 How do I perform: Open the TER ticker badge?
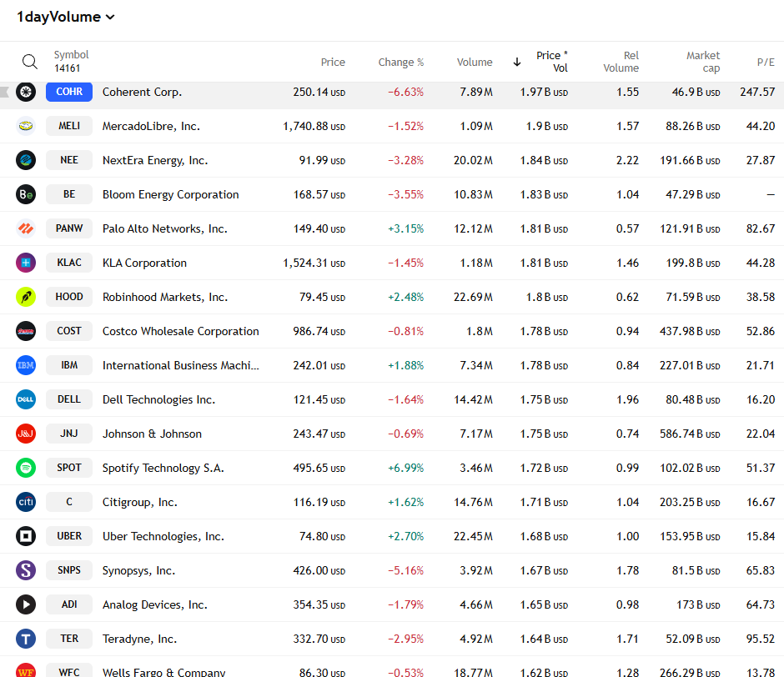[x=69, y=639]
